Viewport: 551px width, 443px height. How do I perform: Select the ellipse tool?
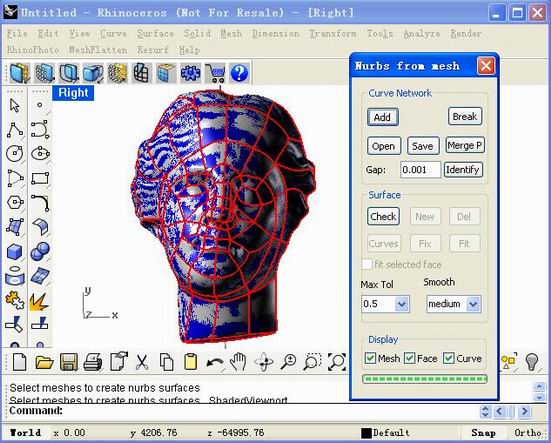pos(40,154)
